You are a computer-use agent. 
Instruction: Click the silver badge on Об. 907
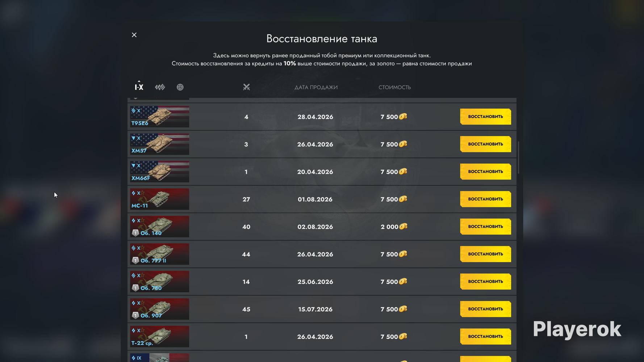[135, 315]
